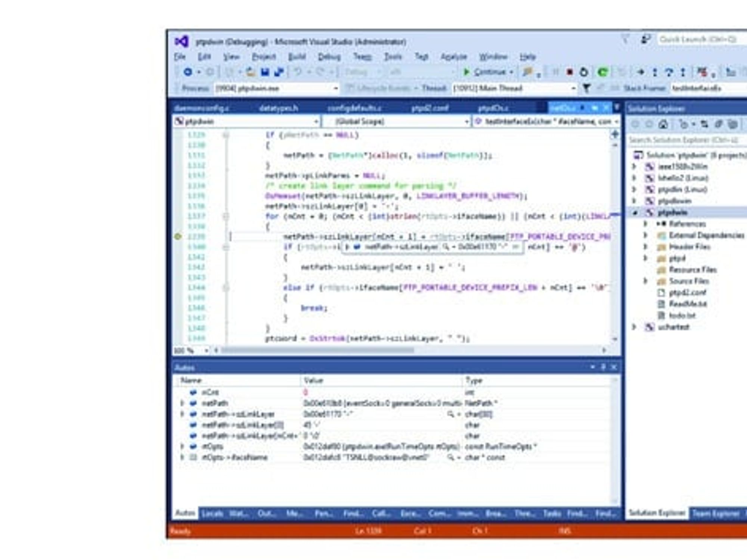747x560 pixels.
Task: Expand the References node
Action: 645,224
